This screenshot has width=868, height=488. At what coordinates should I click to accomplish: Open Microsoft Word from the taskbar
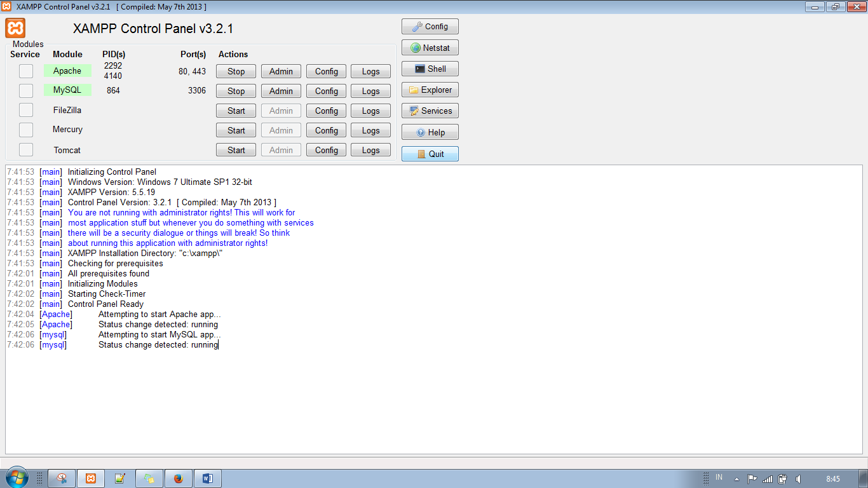click(x=207, y=478)
